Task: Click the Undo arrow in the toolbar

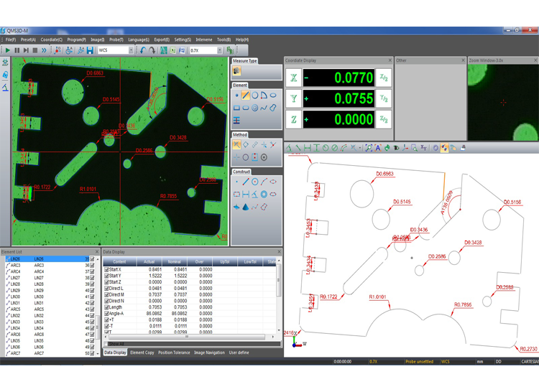Action: coord(143,50)
